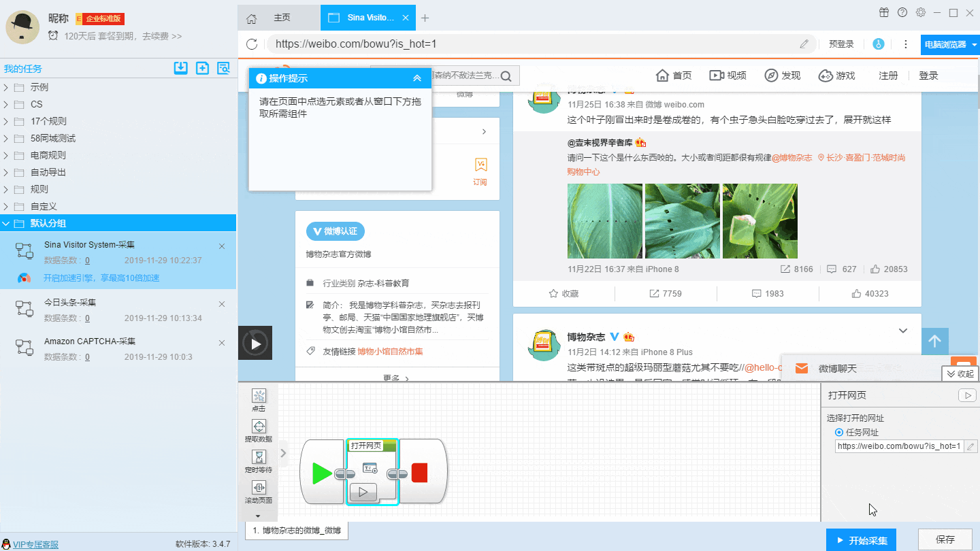Open the three-dot more options menu
The height and width of the screenshot is (551, 980).
(x=905, y=44)
